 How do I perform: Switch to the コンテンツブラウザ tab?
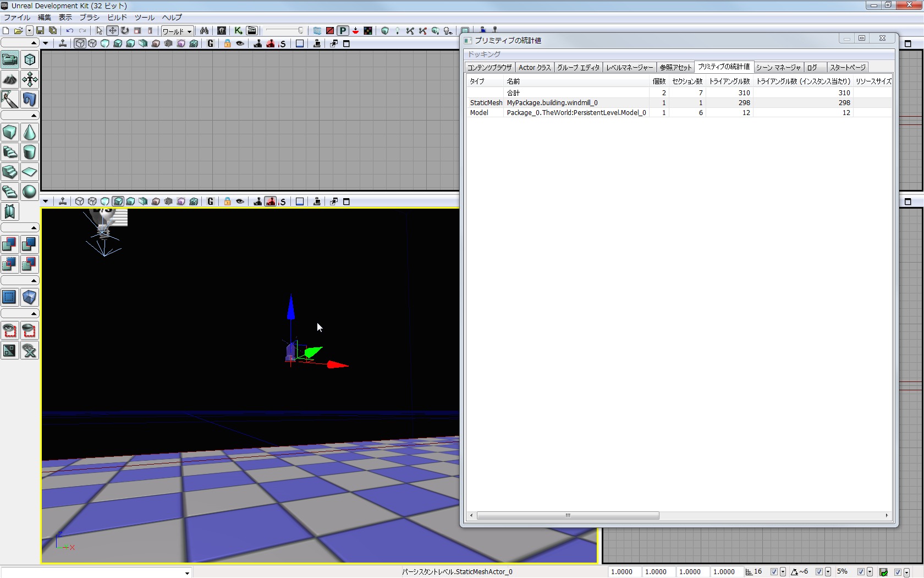pyautogui.click(x=489, y=67)
